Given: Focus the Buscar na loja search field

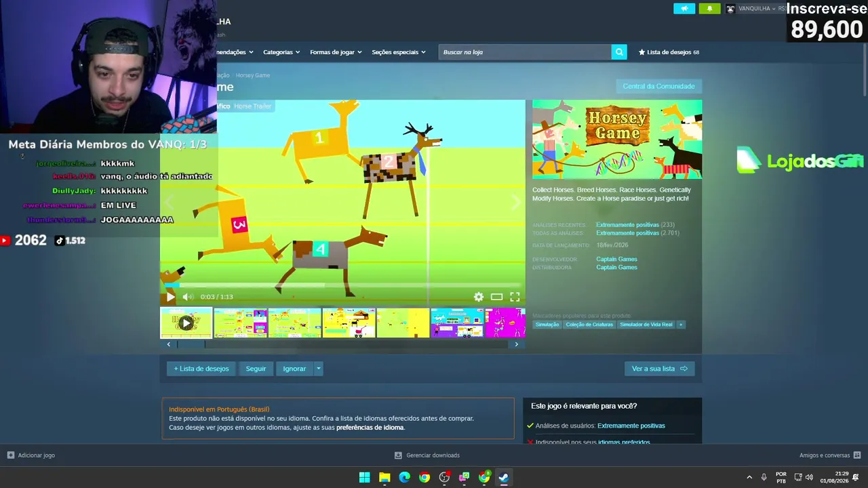Looking at the screenshot, I should pyautogui.click(x=525, y=52).
